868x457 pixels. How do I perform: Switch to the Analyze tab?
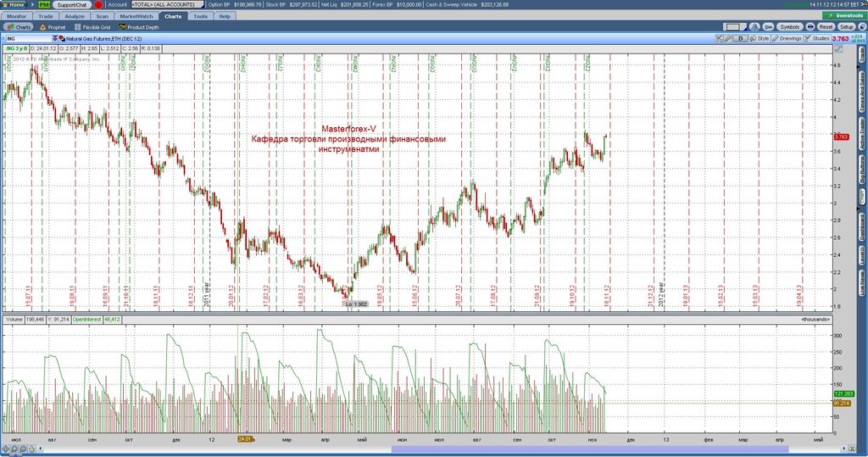[75, 16]
